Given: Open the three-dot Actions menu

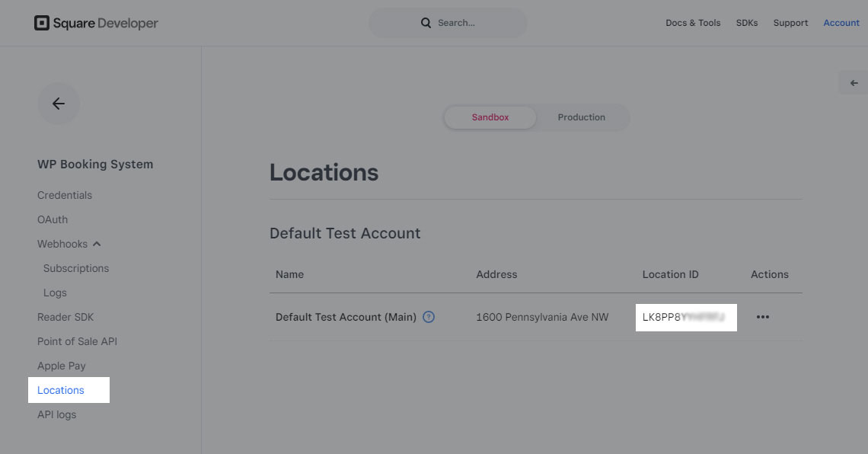Looking at the screenshot, I should point(763,317).
